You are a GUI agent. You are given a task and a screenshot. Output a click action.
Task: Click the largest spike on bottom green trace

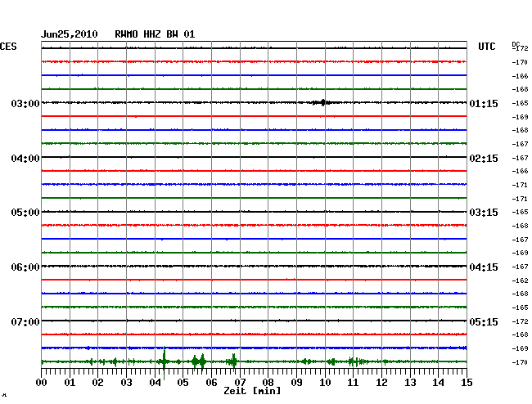[x=164, y=362]
